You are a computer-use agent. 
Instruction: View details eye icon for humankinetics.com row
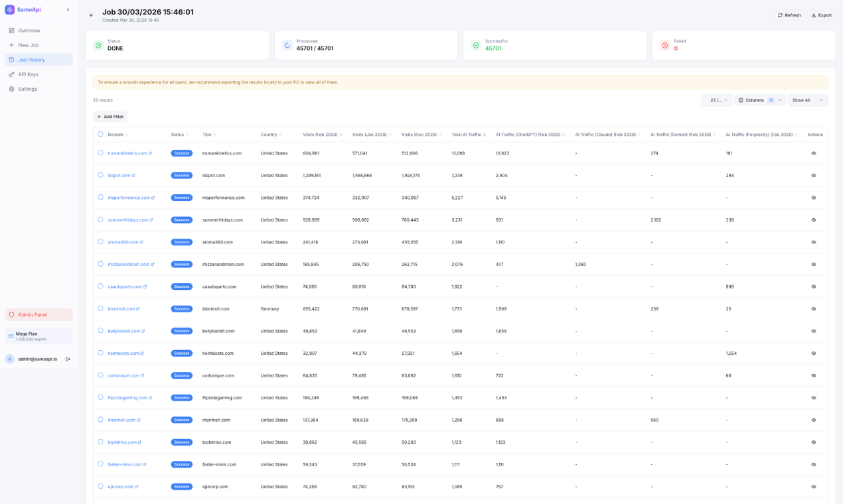[x=814, y=153]
